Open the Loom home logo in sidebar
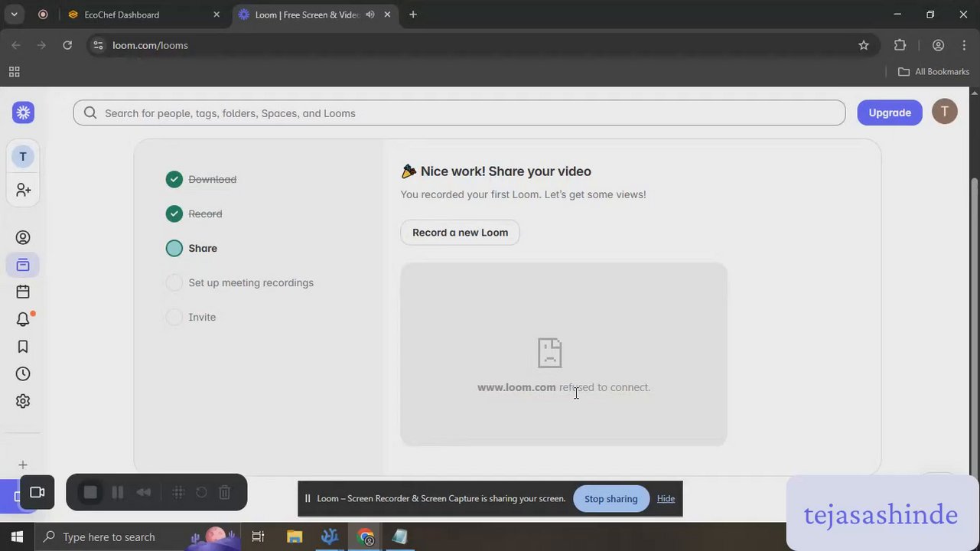 (x=23, y=112)
